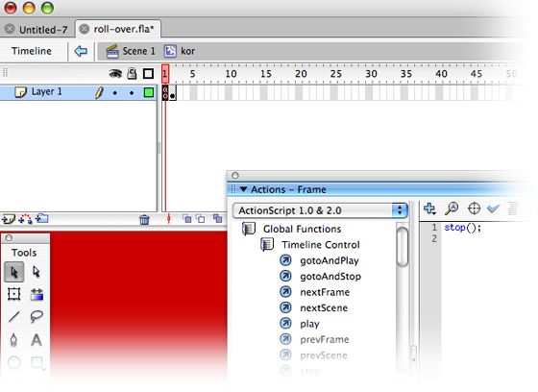
Task: Collapse the Timeline Control category
Action: 267,245
